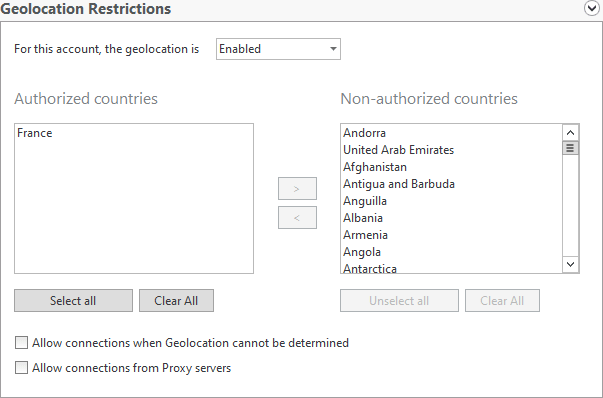Click the country list scroll down arrow
The image size is (603, 398).
570,264
